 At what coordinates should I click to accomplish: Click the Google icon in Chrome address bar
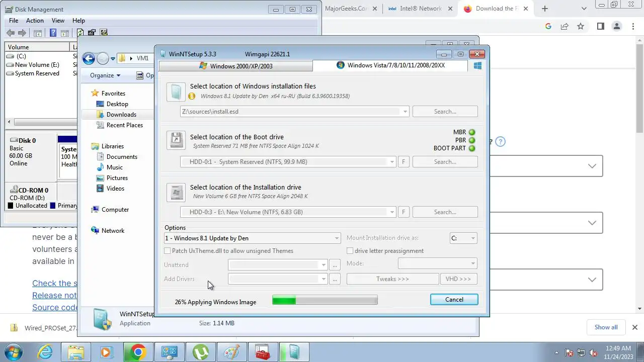[548, 26]
